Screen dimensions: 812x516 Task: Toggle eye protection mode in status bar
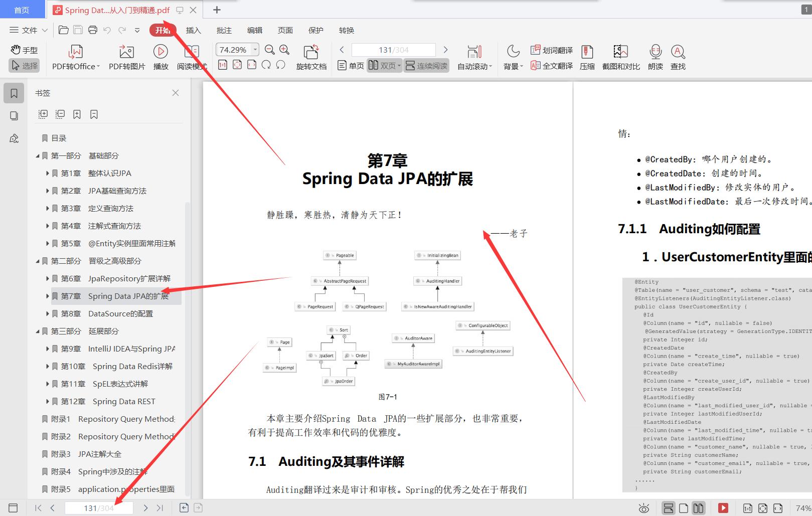click(644, 508)
